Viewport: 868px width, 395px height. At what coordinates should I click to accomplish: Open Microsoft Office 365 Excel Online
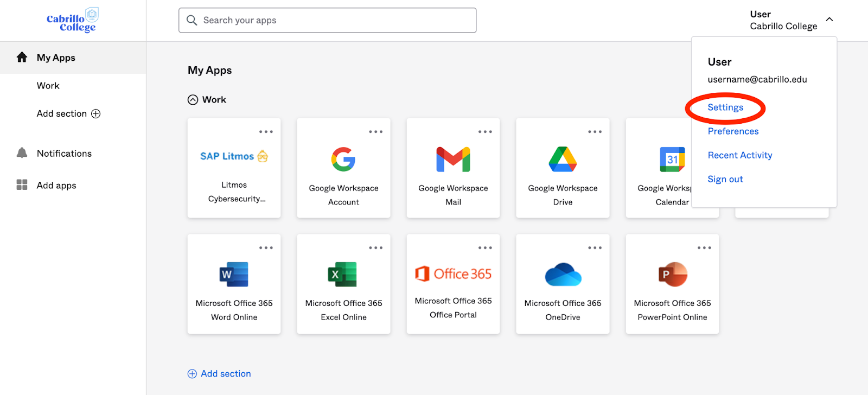tap(343, 284)
